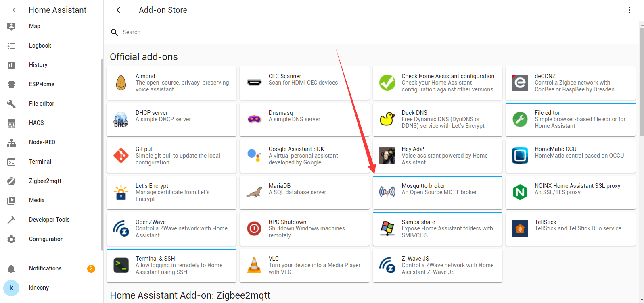Click the RPC Shutdown power icon
Screen dimensions: 644x303
tap(254, 228)
